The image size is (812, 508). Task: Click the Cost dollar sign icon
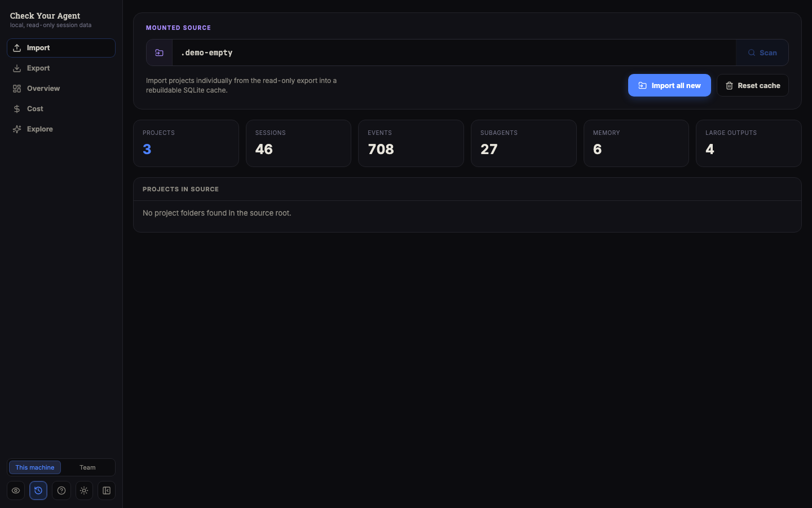pyautogui.click(x=17, y=109)
